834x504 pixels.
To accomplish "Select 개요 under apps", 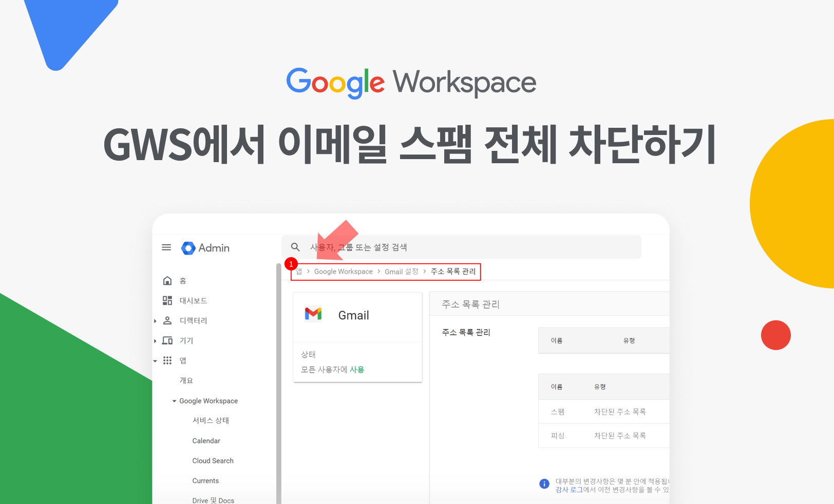I will click(186, 381).
